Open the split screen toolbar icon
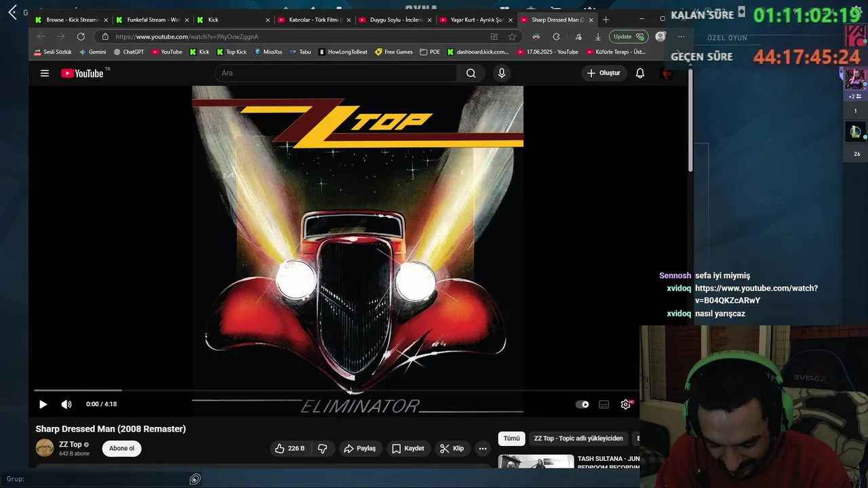Screen dimensions: 868x488 [x=494, y=37]
